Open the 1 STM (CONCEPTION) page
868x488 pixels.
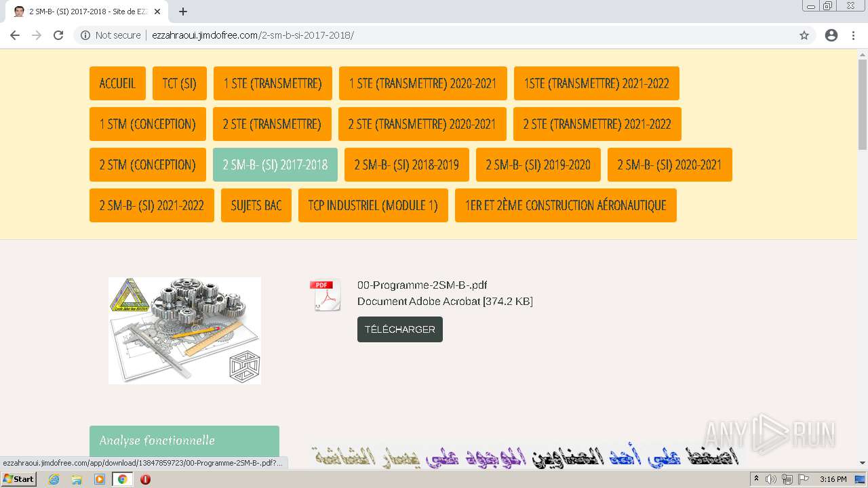click(x=148, y=124)
